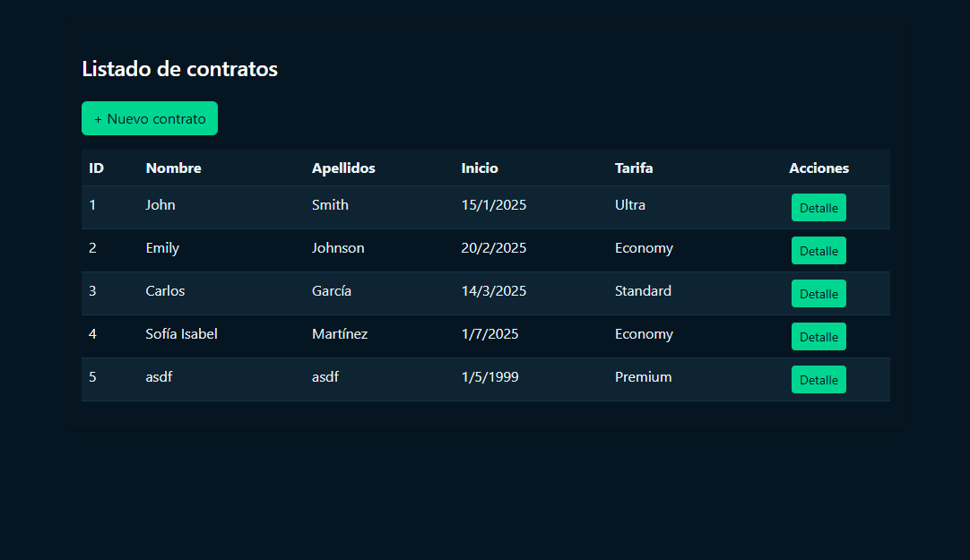Click the Premium tarifa cell

coord(643,377)
